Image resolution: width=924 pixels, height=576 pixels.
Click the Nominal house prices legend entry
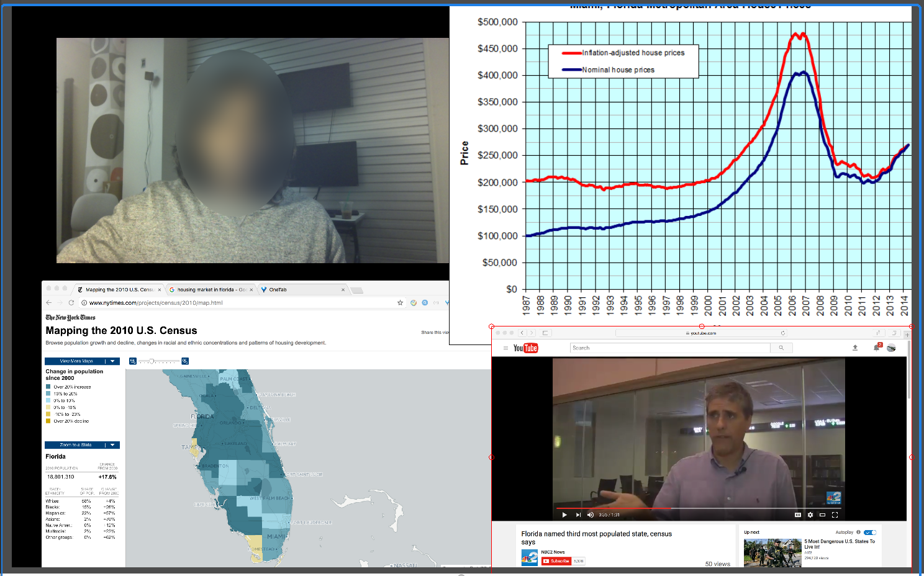609,70
